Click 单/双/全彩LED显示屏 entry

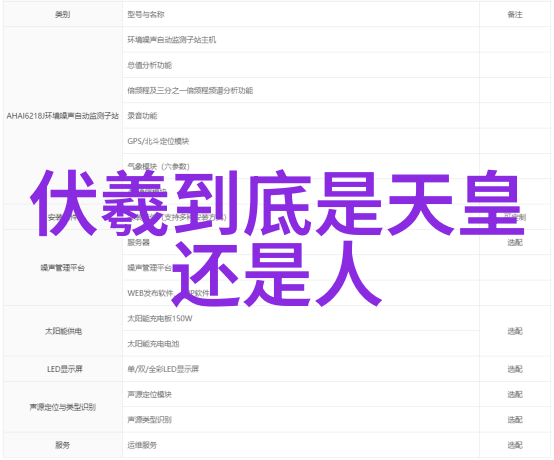coord(163,369)
